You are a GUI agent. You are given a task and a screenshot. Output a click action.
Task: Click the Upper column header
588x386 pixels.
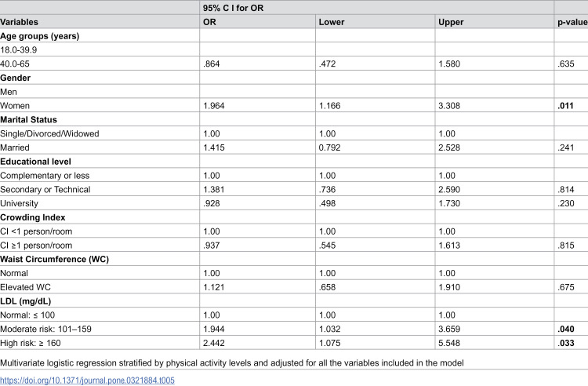point(451,22)
